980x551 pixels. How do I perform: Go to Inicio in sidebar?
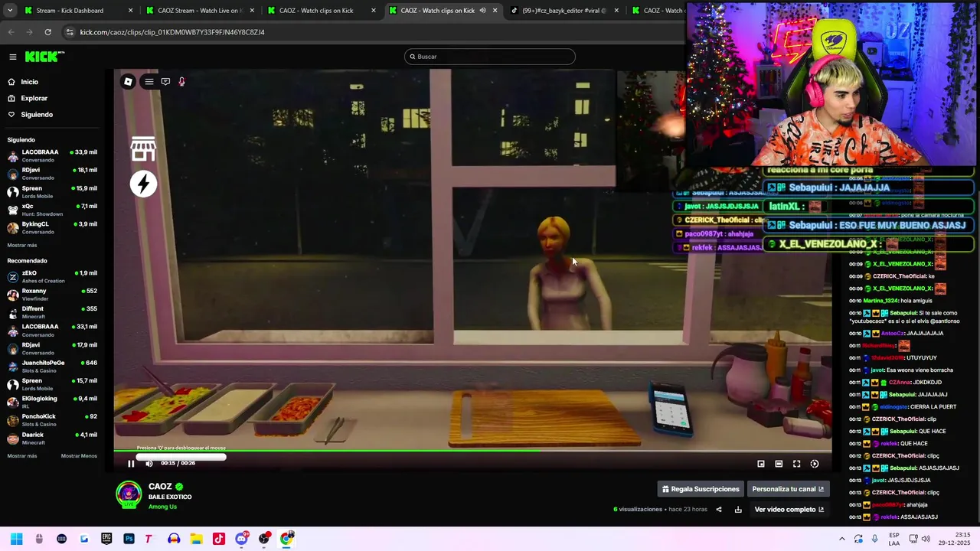[29, 82]
